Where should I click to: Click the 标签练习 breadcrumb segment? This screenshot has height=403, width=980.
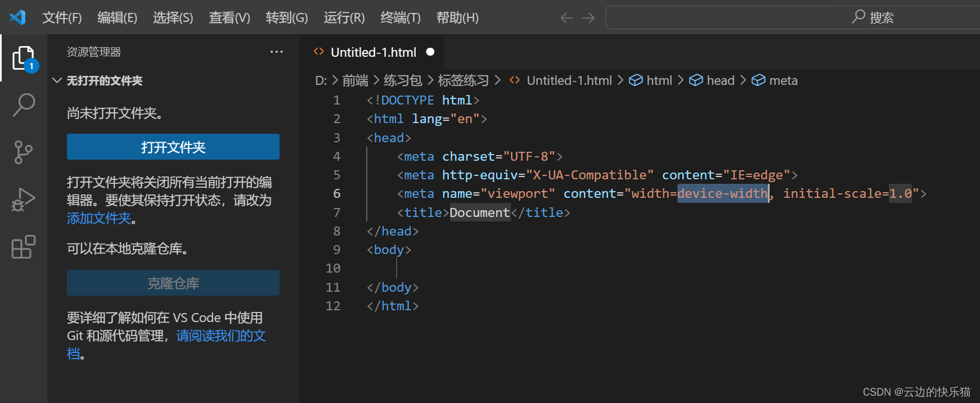(x=463, y=80)
